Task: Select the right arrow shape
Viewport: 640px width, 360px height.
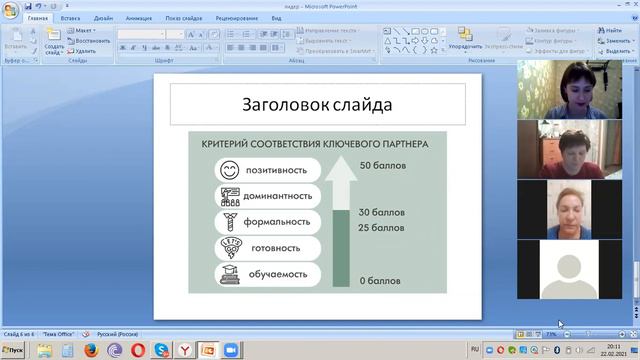Action: click(416, 41)
